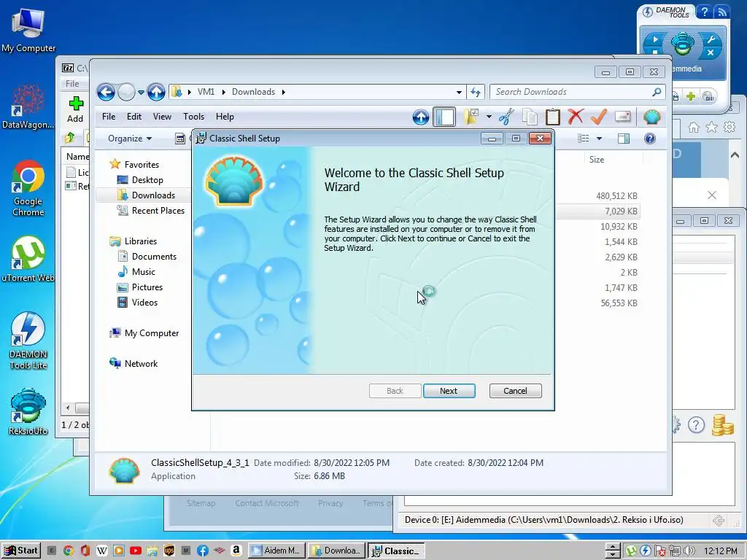Click the Size column header
This screenshot has width=747, height=560.
tap(597, 160)
